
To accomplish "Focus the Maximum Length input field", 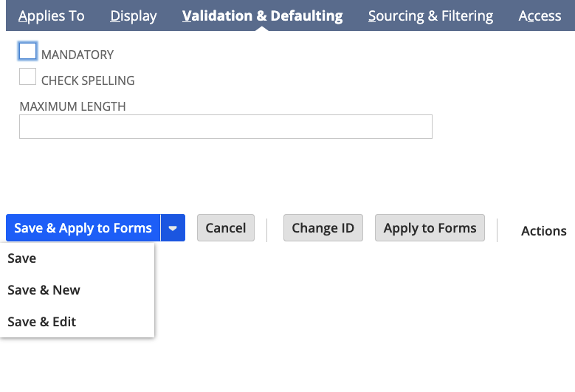I will click(226, 126).
